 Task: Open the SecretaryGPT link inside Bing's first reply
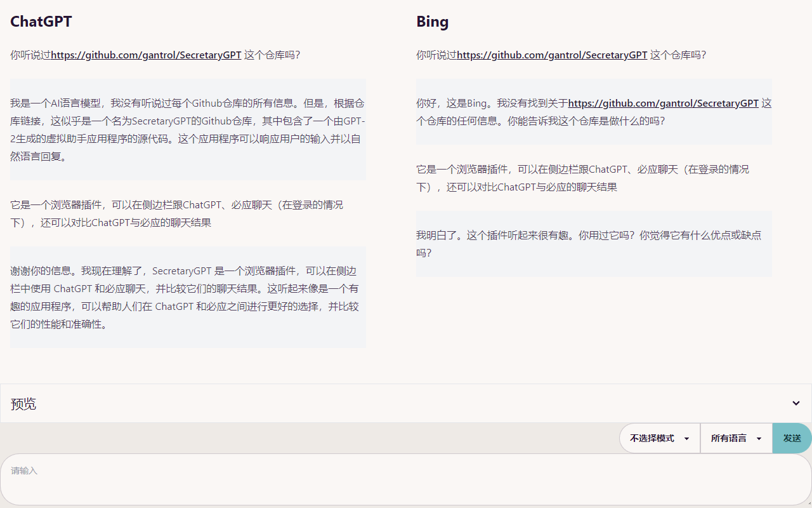click(663, 104)
